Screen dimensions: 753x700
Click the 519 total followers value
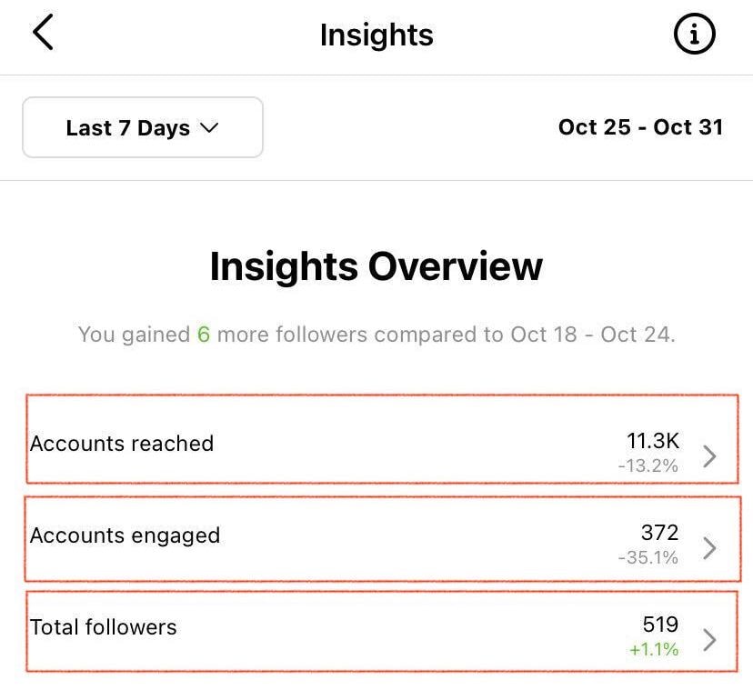(660, 625)
